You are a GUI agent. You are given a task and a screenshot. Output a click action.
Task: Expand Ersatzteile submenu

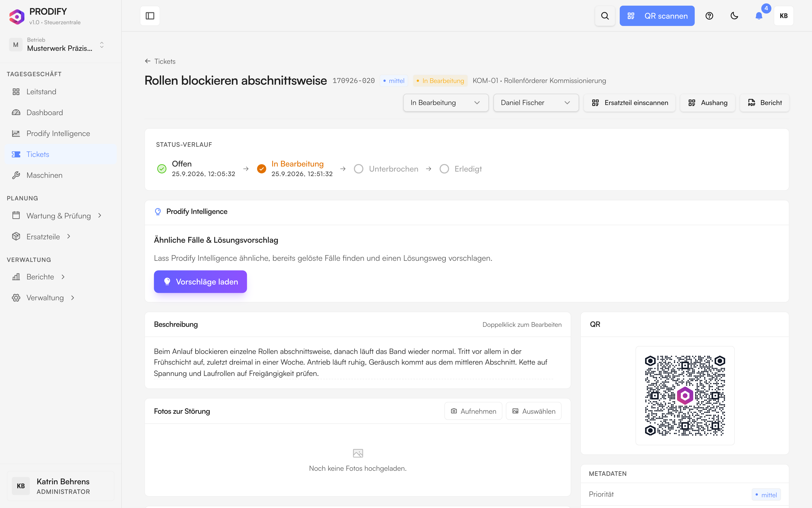60,237
